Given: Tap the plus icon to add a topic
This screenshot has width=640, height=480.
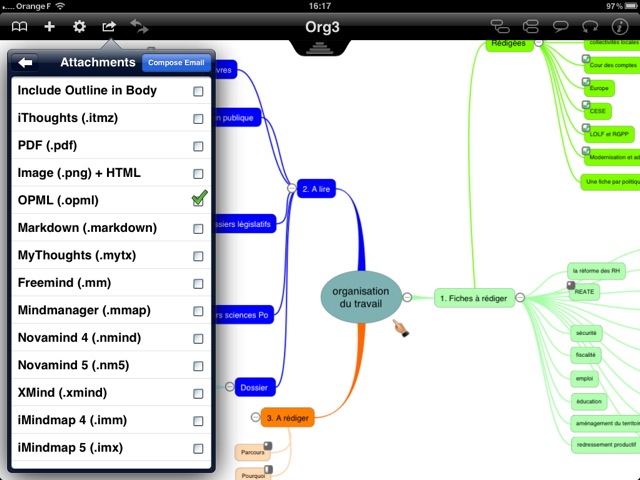Looking at the screenshot, I should pos(49,26).
